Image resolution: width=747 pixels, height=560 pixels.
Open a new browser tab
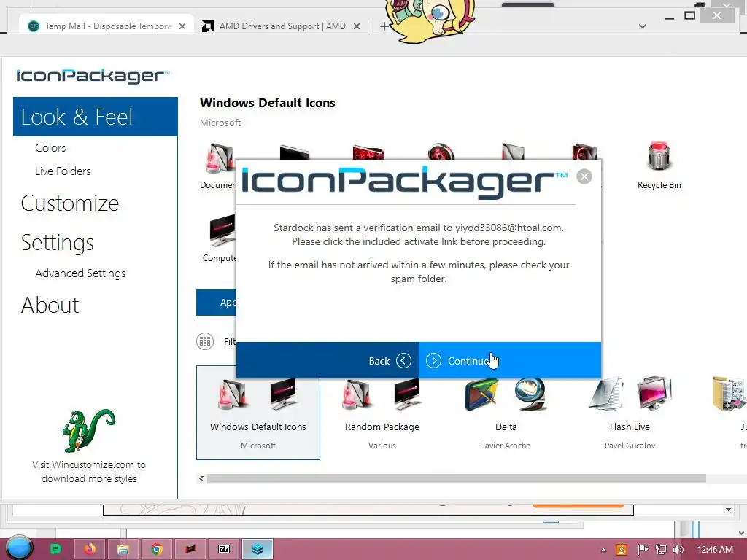tap(384, 26)
